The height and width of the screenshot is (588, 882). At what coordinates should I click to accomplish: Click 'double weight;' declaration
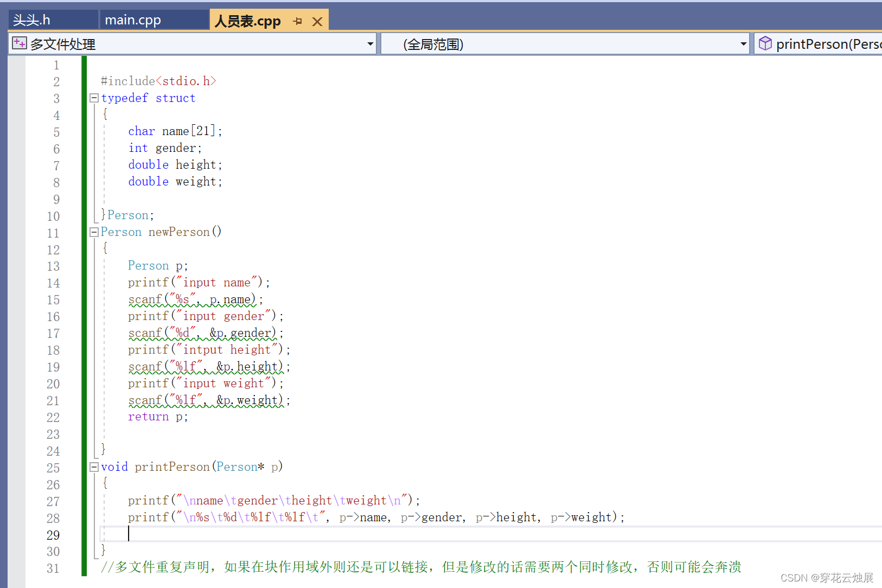point(175,182)
